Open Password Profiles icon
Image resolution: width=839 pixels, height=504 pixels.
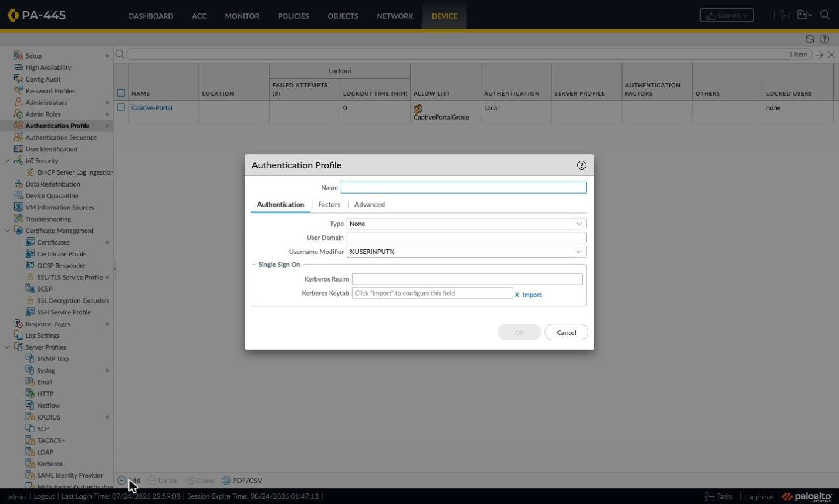[18, 91]
